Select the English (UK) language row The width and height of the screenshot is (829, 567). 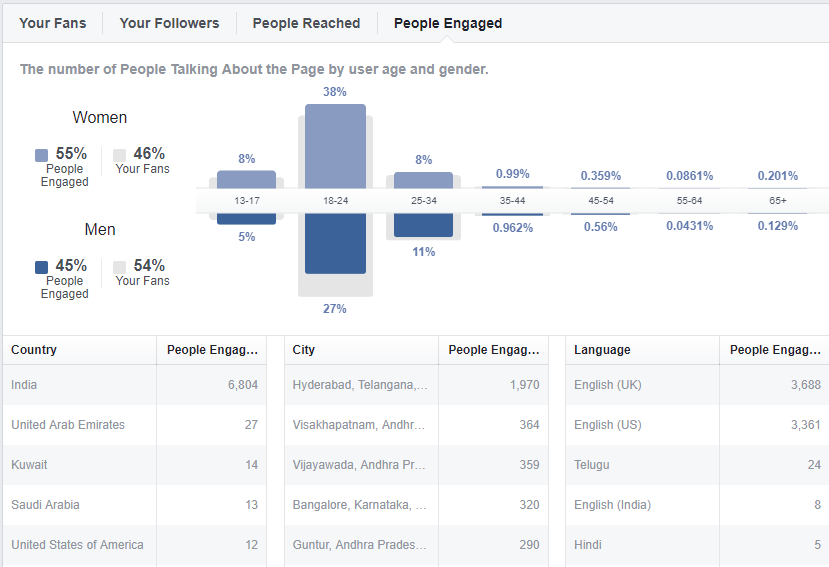pyautogui.click(x=697, y=385)
